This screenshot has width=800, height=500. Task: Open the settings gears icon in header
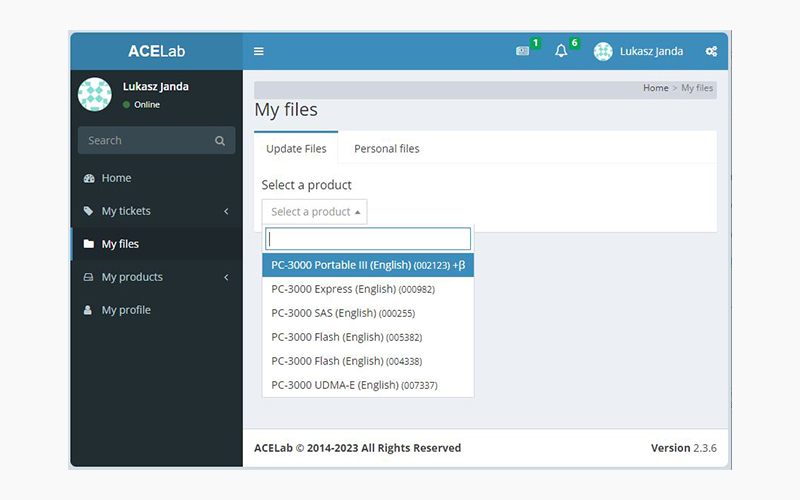click(711, 51)
